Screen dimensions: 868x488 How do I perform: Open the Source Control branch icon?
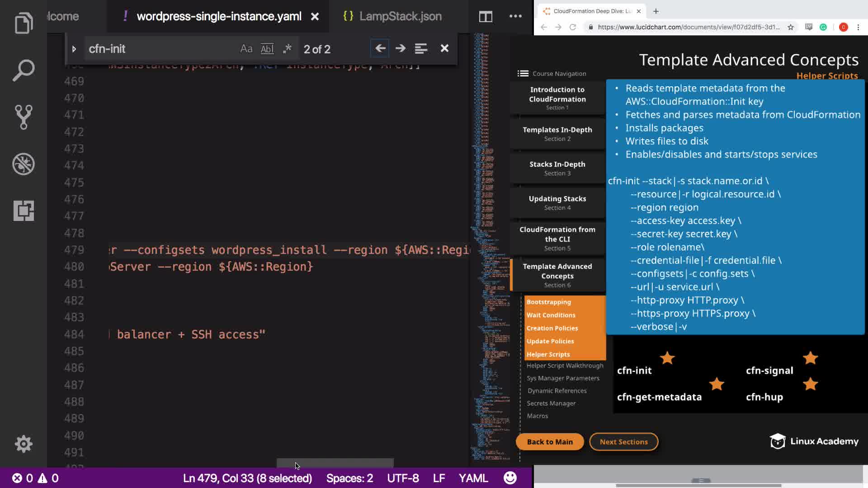click(x=24, y=117)
